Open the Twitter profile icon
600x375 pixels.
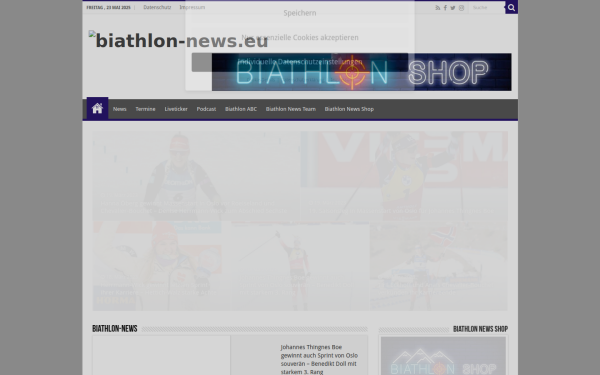tap(453, 8)
